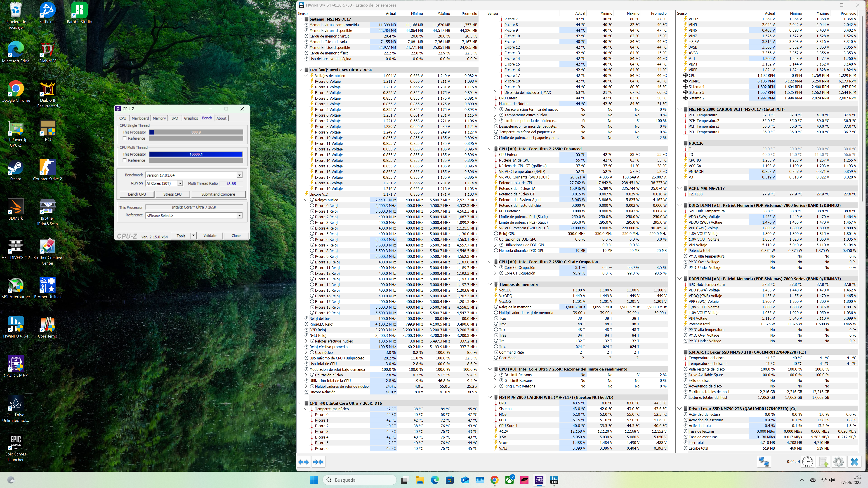Click the taskbar clock showing 1:52
The width and height of the screenshot is (868, 488).
tap(851, 480)
